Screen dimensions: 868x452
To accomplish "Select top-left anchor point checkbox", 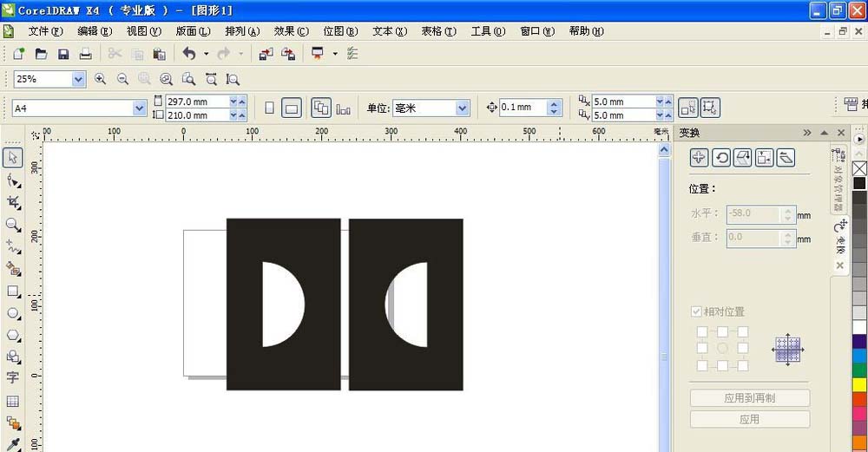I will [702, 332].
